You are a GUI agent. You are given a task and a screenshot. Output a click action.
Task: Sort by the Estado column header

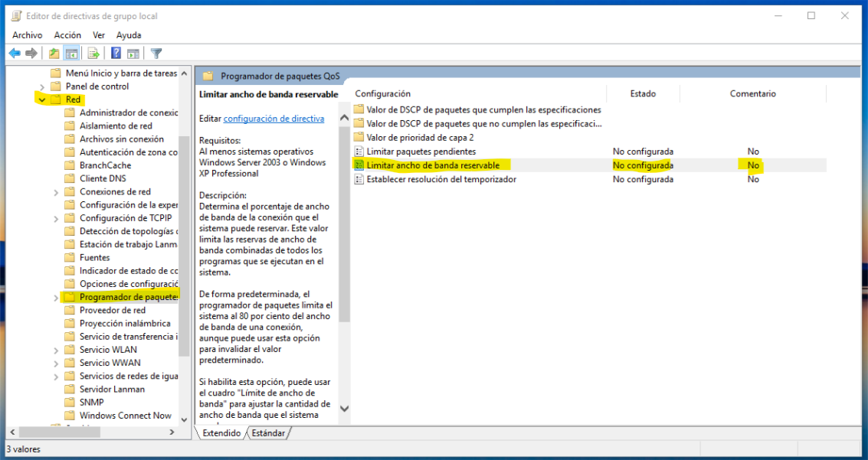tap(643, 93)
